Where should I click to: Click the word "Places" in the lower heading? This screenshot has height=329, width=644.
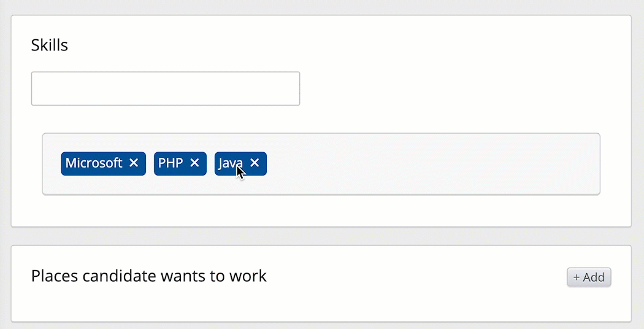tap(54, 276)
